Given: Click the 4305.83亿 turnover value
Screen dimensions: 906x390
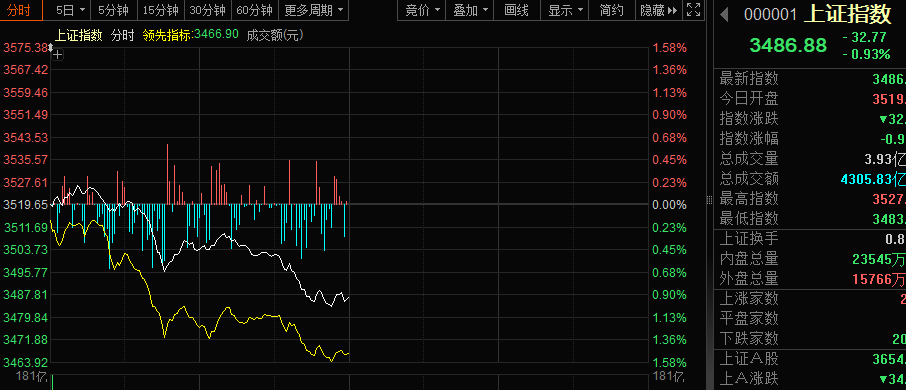Looking at the screenshot, I should click(x=873, y=179).
